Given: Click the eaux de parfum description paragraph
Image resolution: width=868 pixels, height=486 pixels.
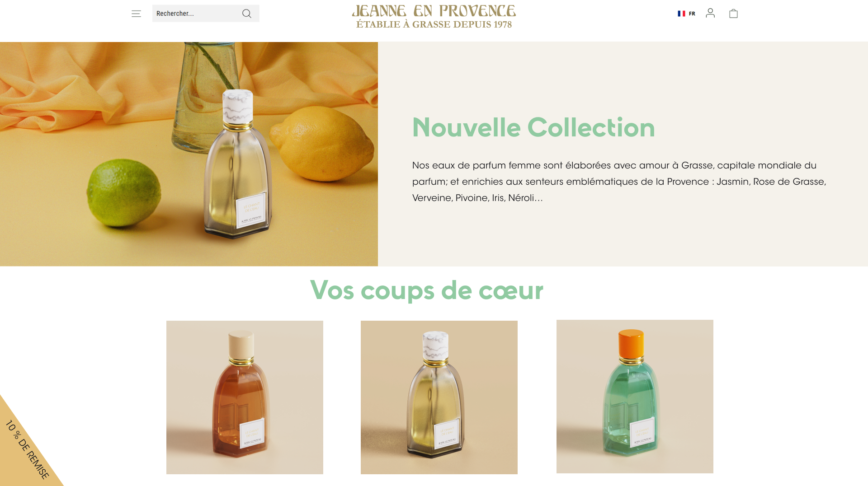Looking at the screenshot, I should 619,182.
